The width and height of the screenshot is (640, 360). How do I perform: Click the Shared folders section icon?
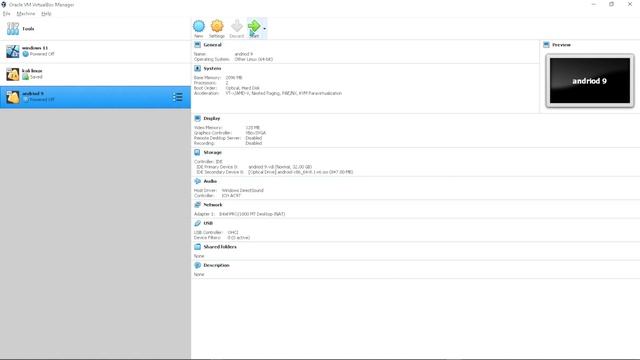198,247
